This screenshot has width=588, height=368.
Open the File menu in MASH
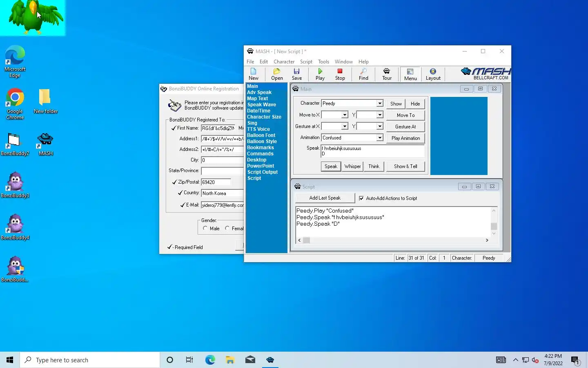[x=250, y=62]
